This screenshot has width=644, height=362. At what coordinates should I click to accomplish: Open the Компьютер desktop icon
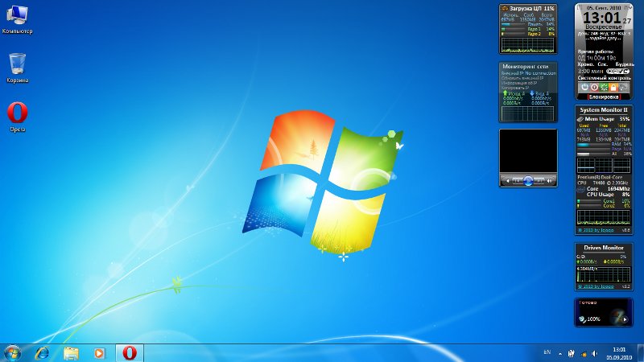[x=17, y=19]
